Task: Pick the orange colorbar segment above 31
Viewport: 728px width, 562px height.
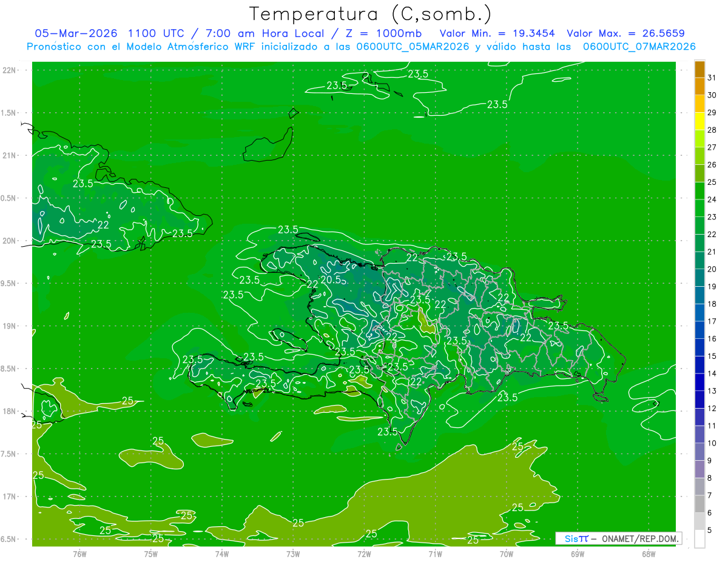Action: [x=699, y=69]
